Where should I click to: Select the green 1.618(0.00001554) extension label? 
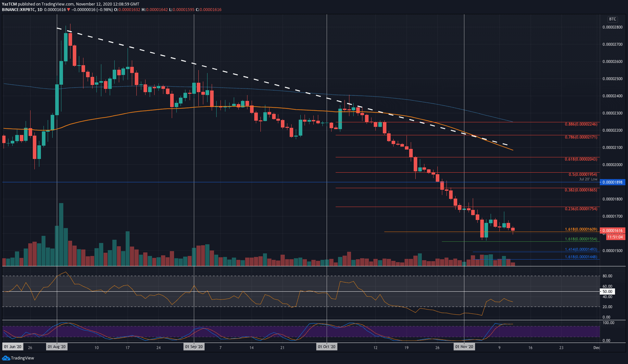tap(581, 239)
